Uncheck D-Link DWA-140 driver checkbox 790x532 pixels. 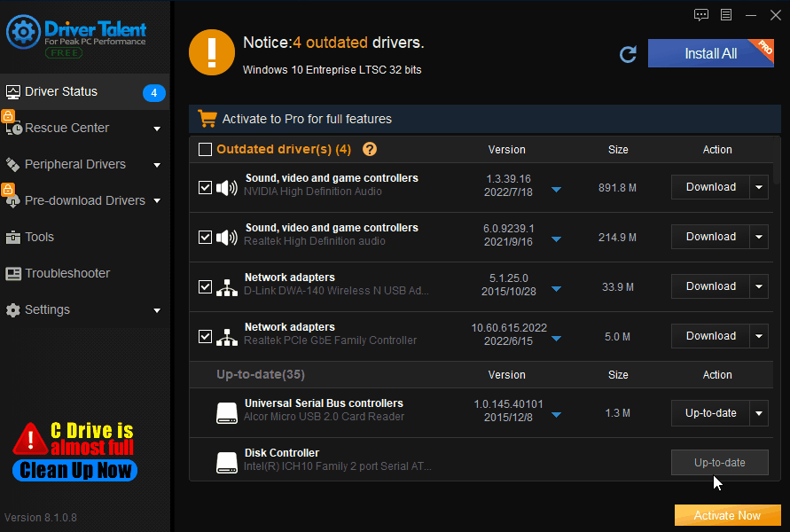click(x=205, y=286)
